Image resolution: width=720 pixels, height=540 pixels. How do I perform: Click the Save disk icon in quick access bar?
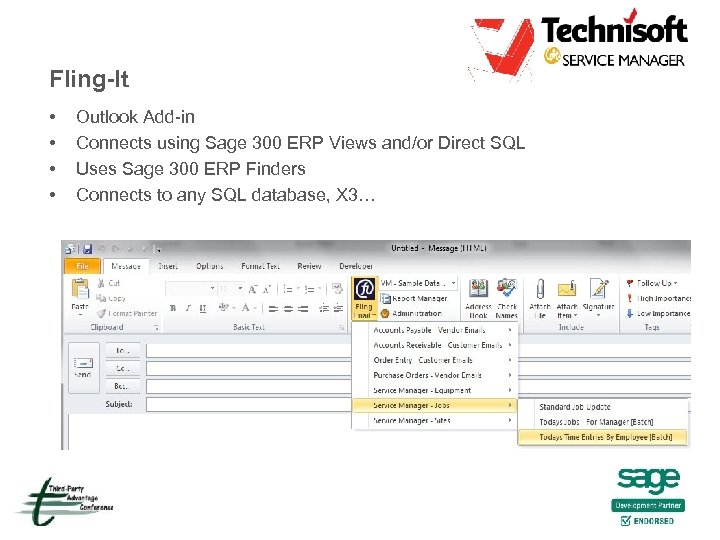pyautogui.click(x=87, y=249)
